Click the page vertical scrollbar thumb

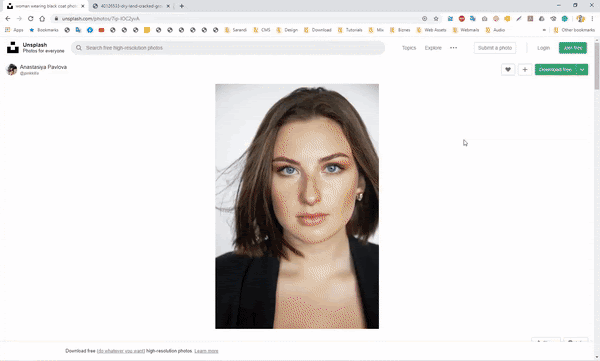pyautogui.click(x=597, y=65)
